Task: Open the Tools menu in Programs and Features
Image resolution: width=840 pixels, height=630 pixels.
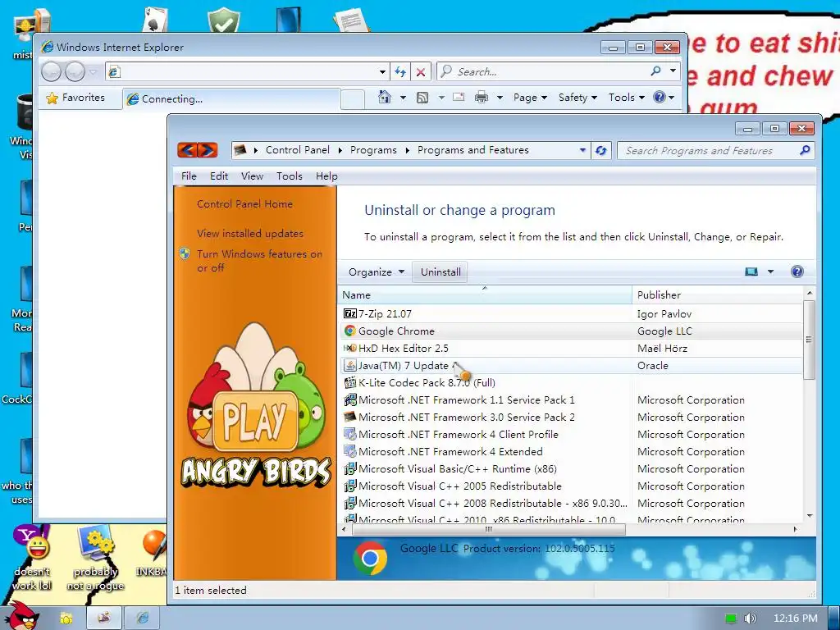Action: (290, 176)
